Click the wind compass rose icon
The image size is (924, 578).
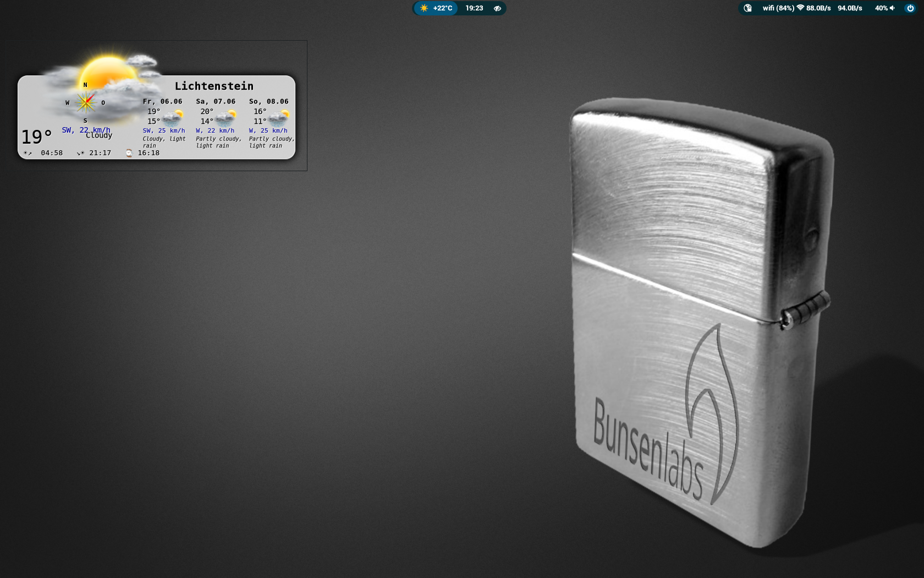coord(85,102)
